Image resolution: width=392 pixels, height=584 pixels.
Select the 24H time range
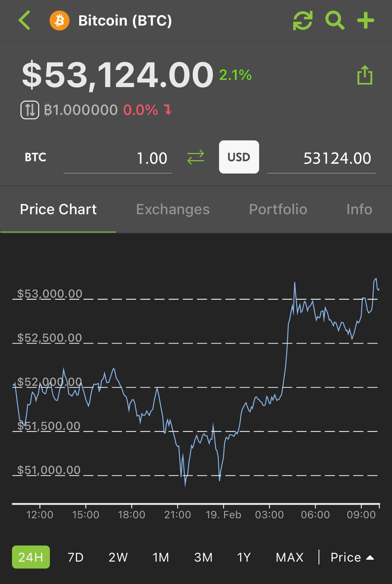[31, 557]
